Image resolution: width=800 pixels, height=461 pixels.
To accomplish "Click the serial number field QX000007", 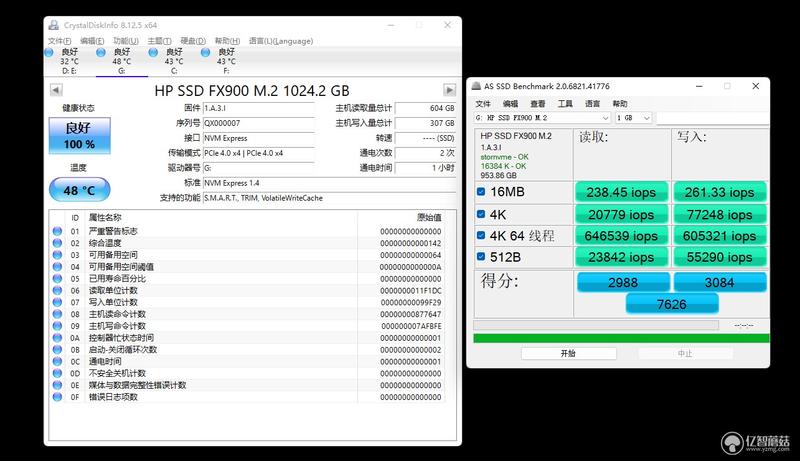I will (259, 123).
